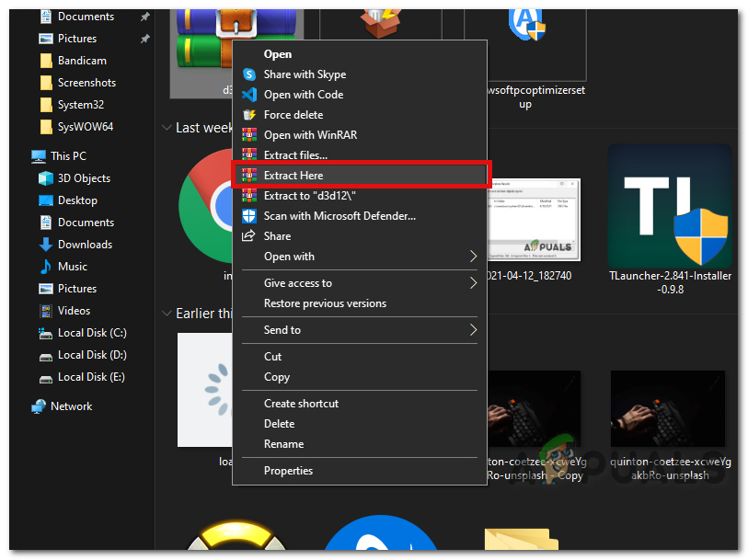Viewport: 748px width, 560px height.
Task: Expand the Send to submenu
Action: (x=473, y=330)
